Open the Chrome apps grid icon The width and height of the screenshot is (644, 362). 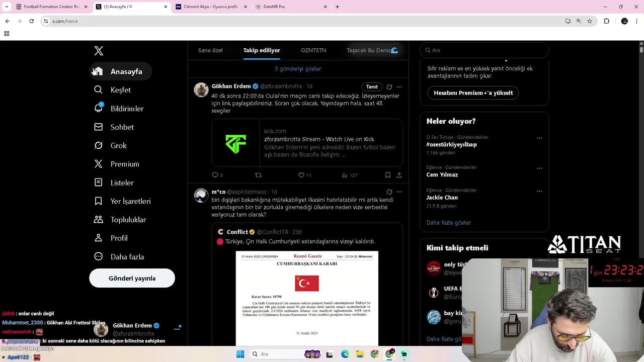point(7,34)
